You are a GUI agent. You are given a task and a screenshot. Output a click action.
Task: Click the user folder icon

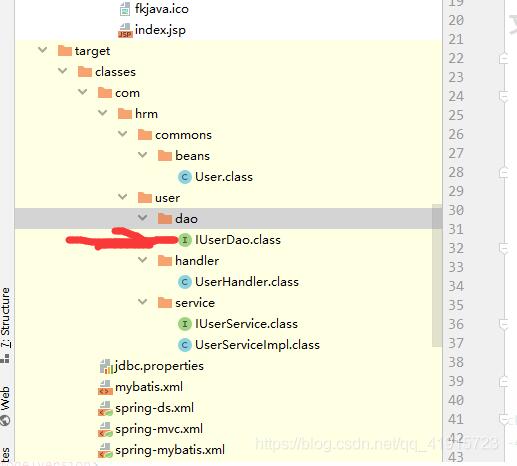[x=145, y=198]
